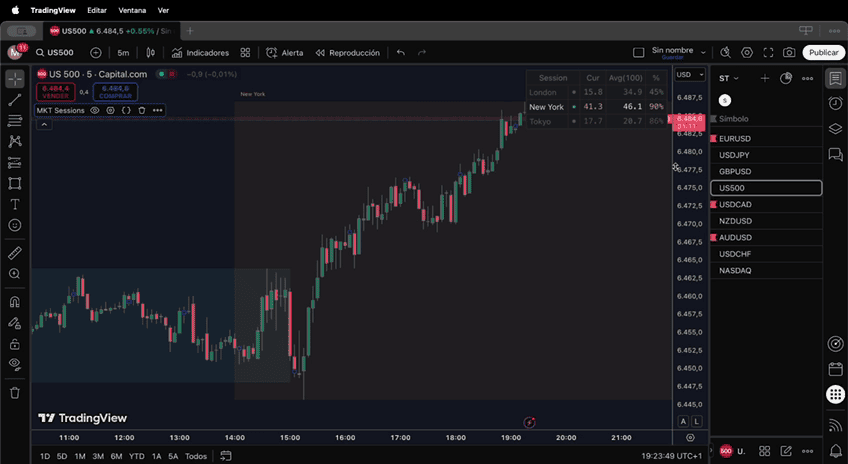Delete MKT Sessions indicator with trash icon
The height and width of the screenshot is (464, 848).
pyautogui.click(x=142, y=110)
